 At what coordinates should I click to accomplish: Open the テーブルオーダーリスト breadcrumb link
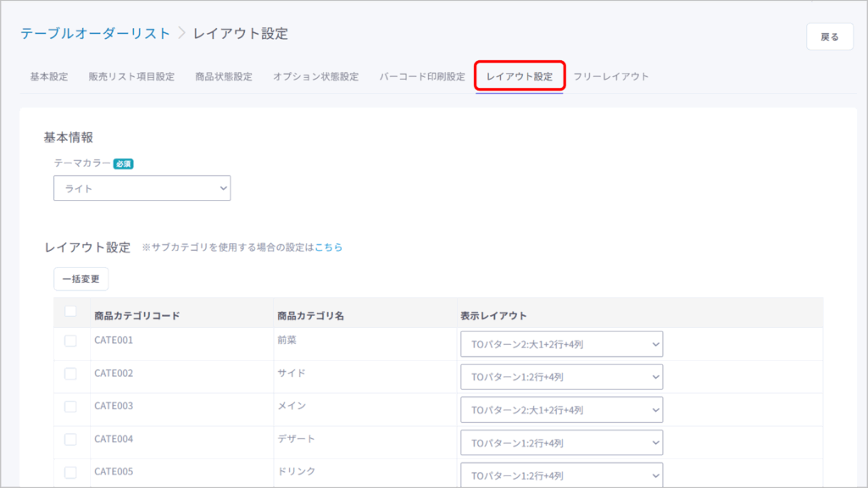pos(95,34)
